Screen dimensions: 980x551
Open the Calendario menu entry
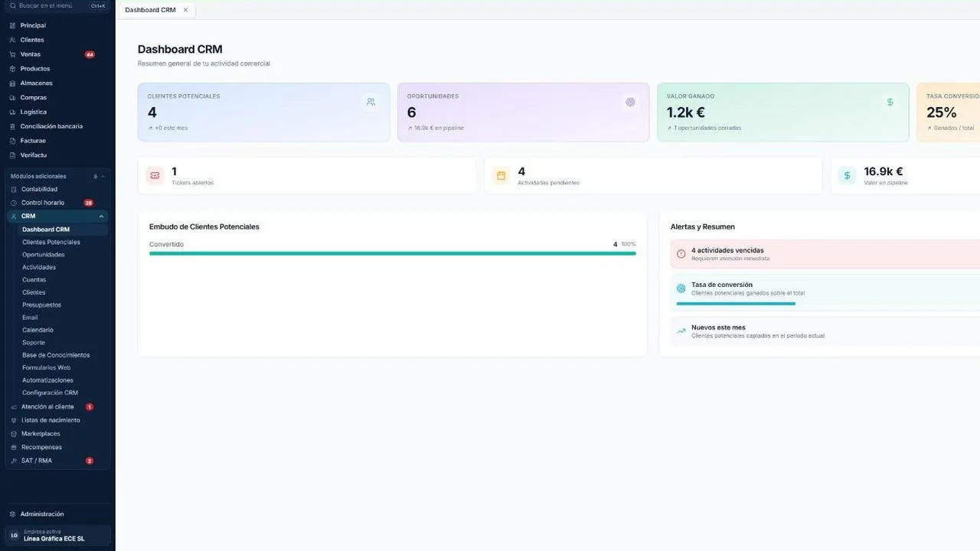[x=38, y=330]
